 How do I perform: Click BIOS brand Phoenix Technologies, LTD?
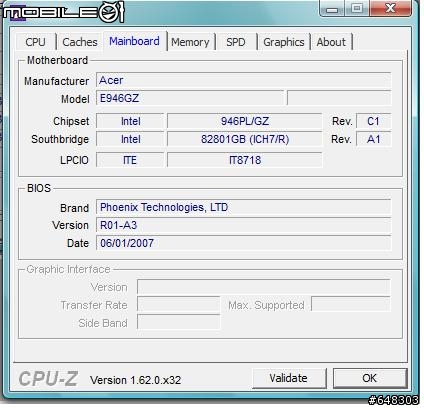244,207
